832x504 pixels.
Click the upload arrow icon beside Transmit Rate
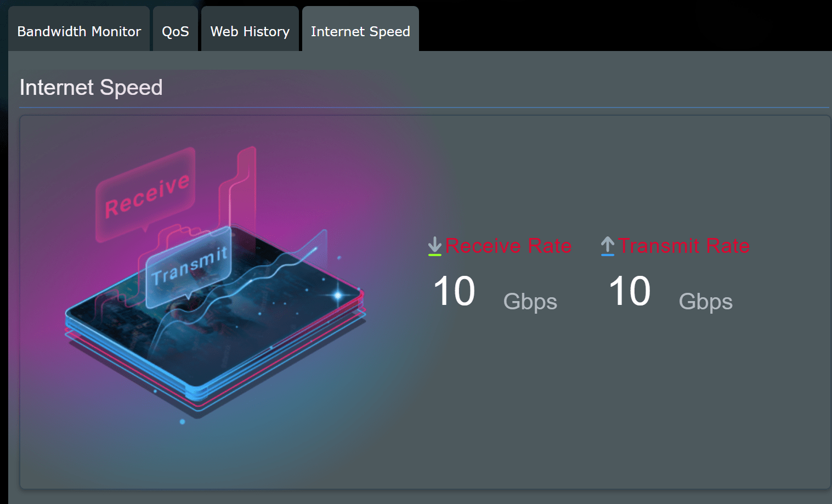(x=607, y=246)
